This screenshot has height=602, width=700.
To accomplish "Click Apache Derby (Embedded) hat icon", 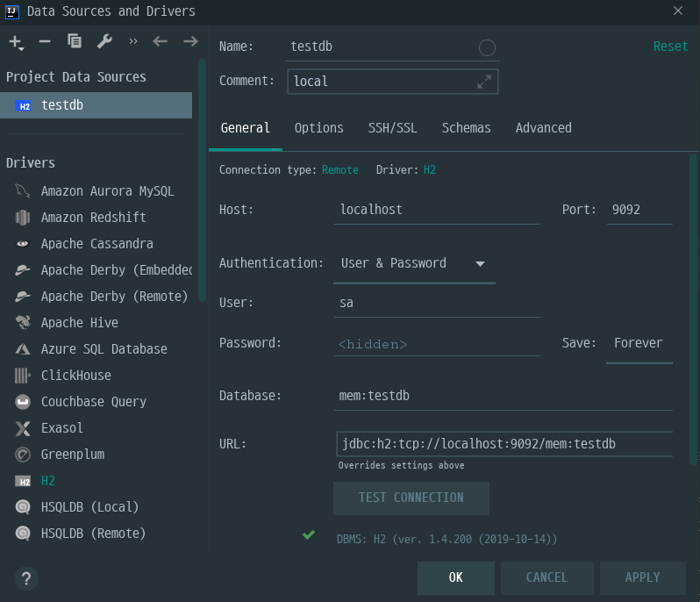I will [23, 270].
